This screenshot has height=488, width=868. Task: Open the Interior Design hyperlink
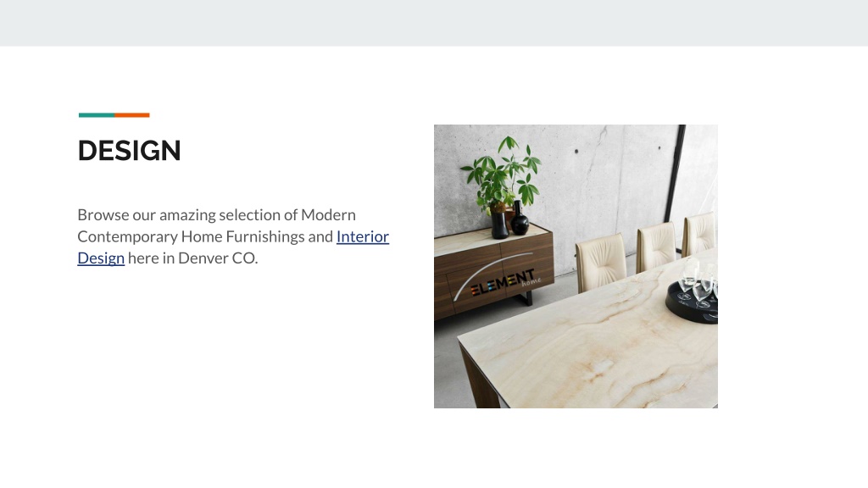(x=363, y=237)
